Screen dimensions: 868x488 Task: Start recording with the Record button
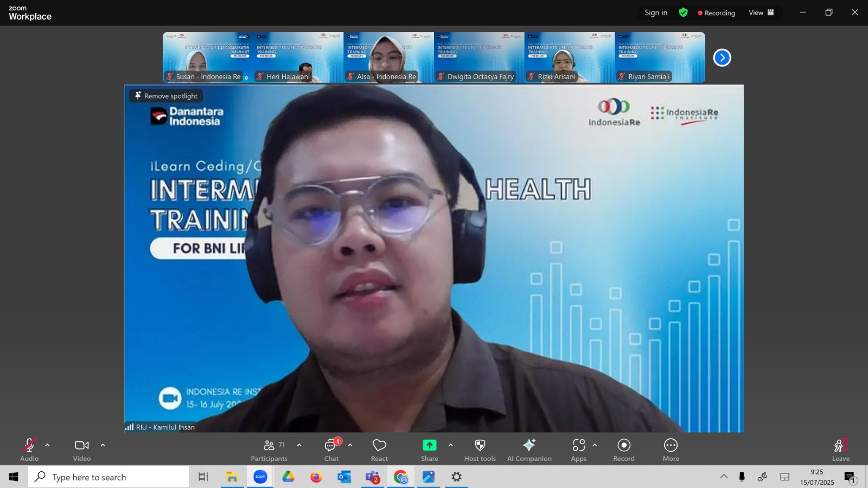click(624, 450)
